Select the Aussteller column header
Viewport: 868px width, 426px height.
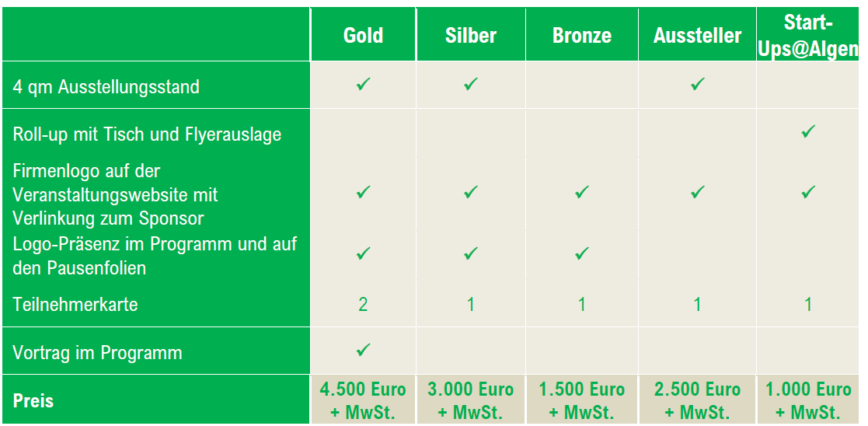click(698, 36)
